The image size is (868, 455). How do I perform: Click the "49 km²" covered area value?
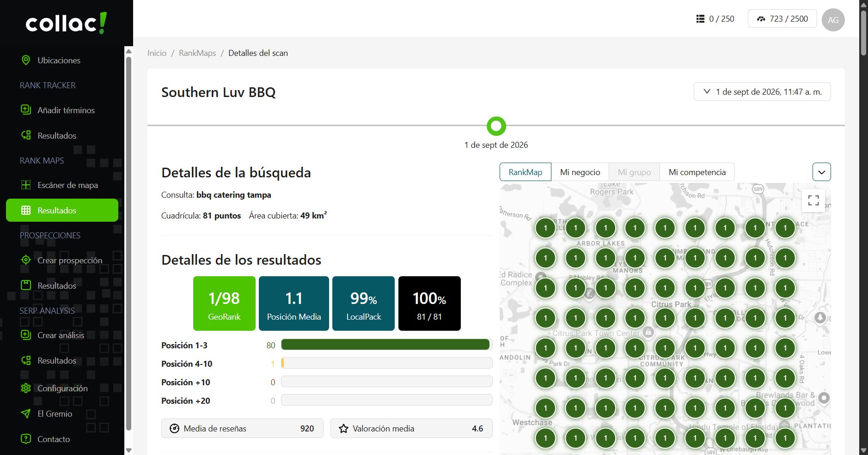314,215
